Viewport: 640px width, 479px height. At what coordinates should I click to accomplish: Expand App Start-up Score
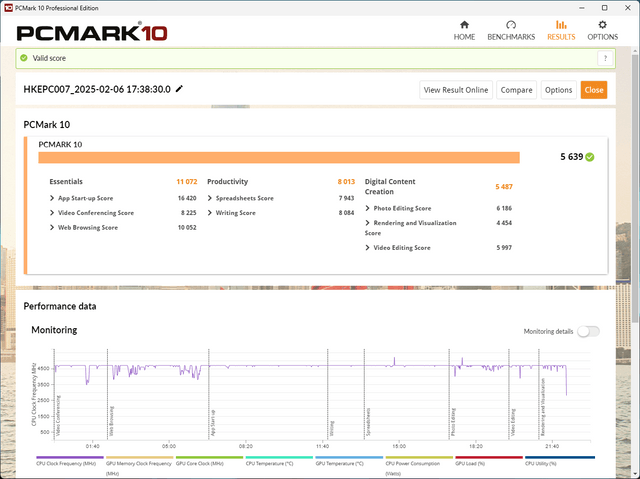click(52, 198)
